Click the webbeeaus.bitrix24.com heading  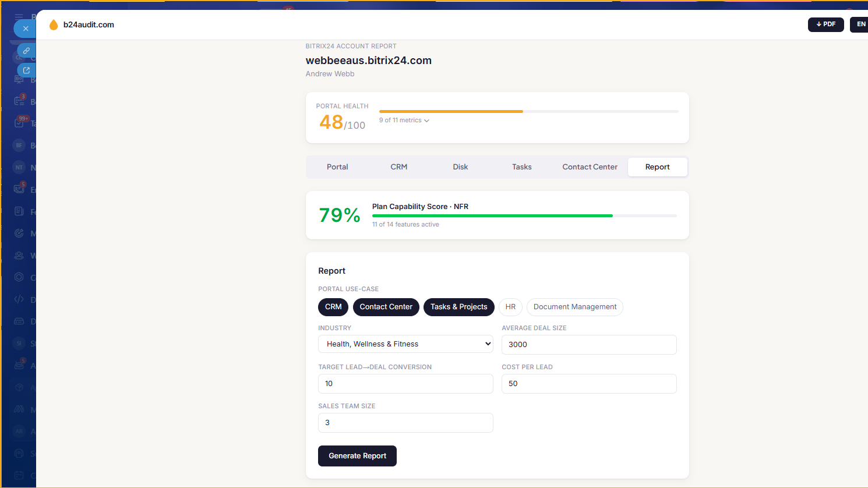(x=369, y=61)
